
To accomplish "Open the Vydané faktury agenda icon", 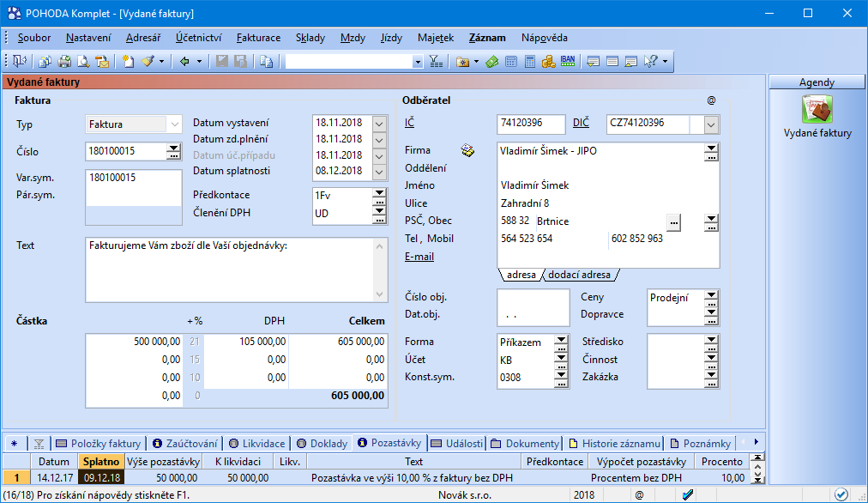I will [817, 109].
